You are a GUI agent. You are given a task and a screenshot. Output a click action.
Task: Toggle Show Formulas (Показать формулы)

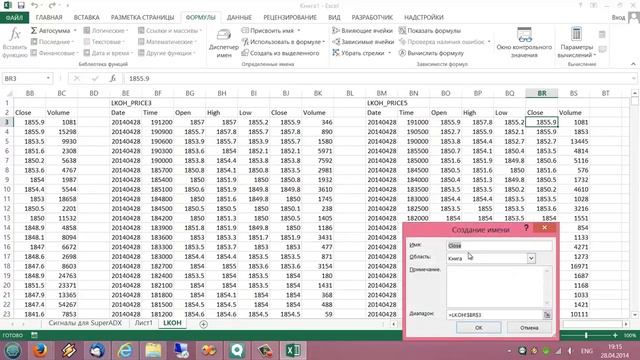430,31
